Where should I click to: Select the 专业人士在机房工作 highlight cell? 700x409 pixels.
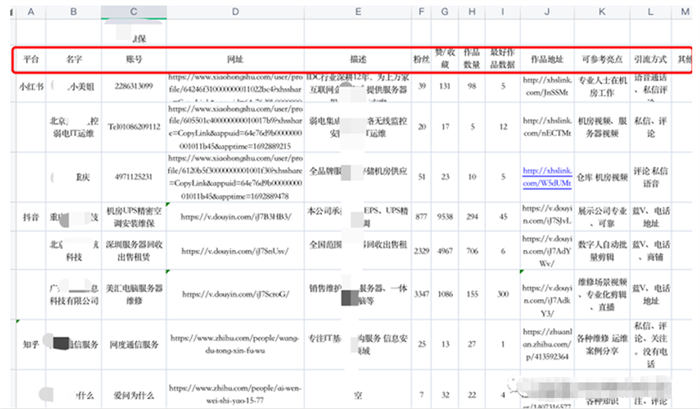tap(602, 87)
